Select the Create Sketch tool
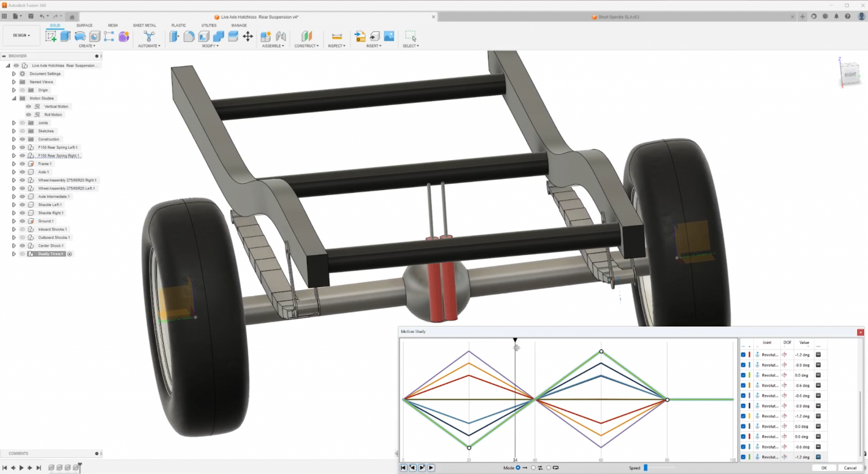This screenshot has width=868, height=474. (x=51, y=36)
